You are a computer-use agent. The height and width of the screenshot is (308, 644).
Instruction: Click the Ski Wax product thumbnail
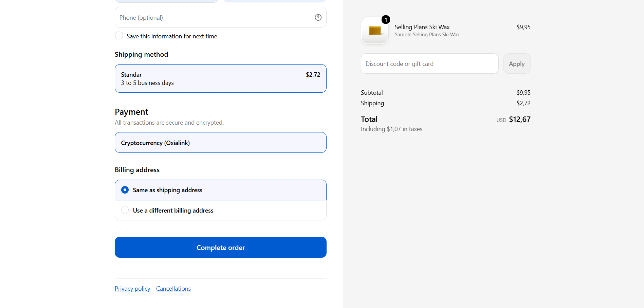coord(375,31)
